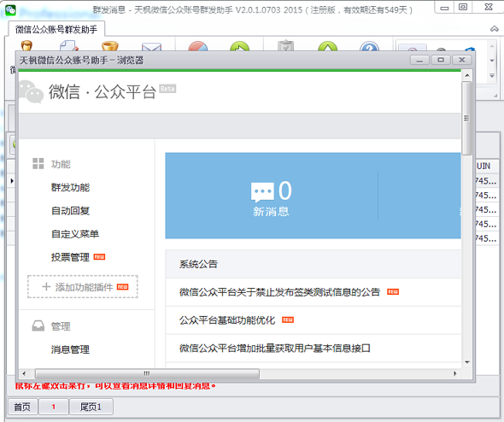Open the 公众平台基础功能优化 announcement
This screenshot has height=422, width=504.
click(227, 320)
